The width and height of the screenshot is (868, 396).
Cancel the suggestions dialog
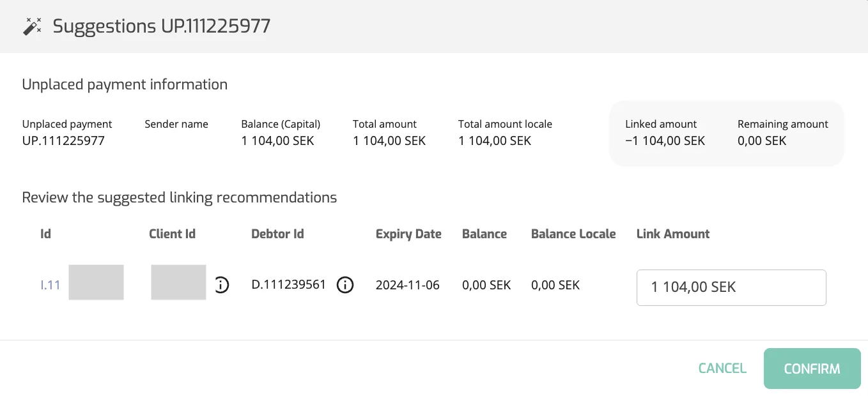(722, 369)
